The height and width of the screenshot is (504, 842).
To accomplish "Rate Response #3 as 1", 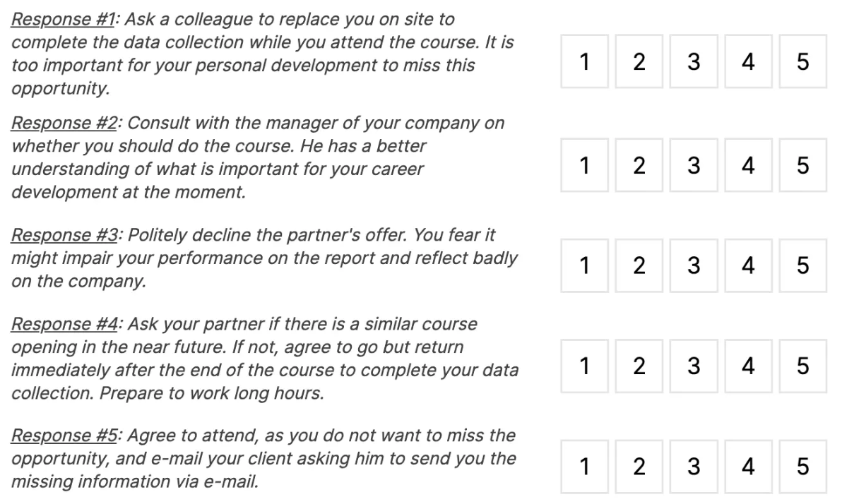I will click(x=584, y=266).
